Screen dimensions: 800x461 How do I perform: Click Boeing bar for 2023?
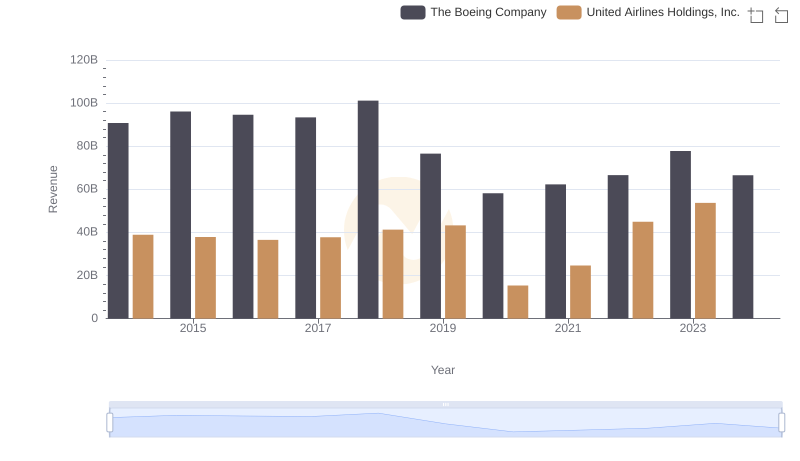tap(680, 235)
